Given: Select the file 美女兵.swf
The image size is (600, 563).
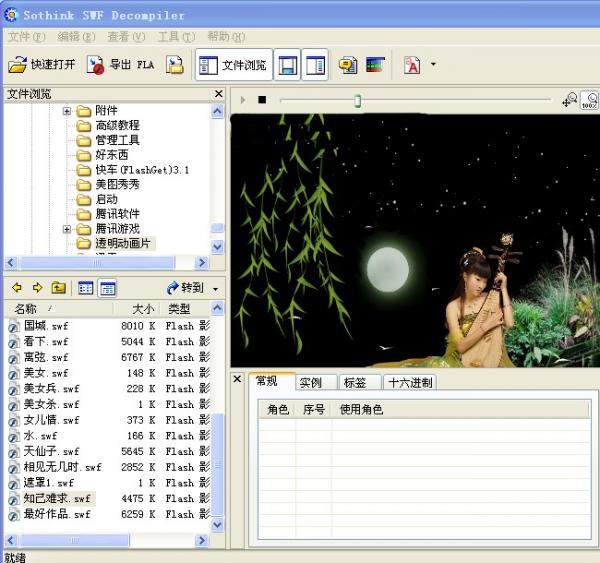Looking at the screenshot, I should pos(44,389).
